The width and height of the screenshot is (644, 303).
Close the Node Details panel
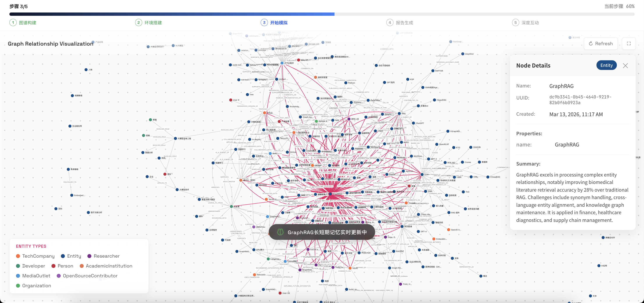pos(625,66)
